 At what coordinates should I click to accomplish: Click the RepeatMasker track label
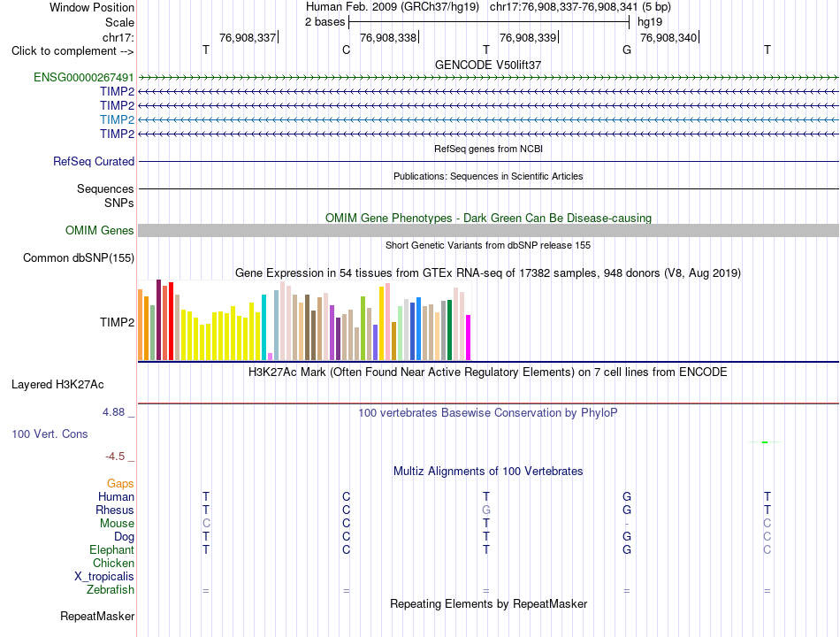97,616
